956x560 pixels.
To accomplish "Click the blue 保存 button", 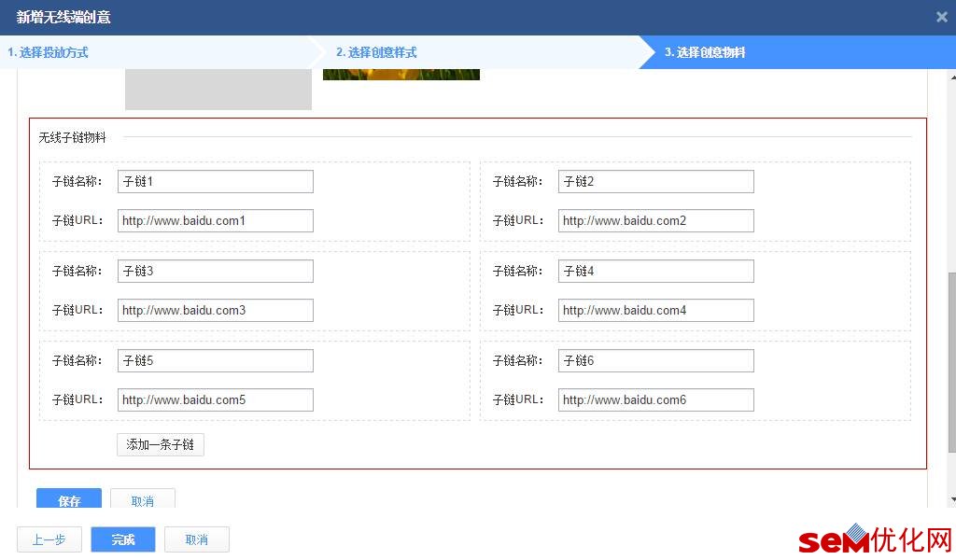I will click(x=69, y=499).
